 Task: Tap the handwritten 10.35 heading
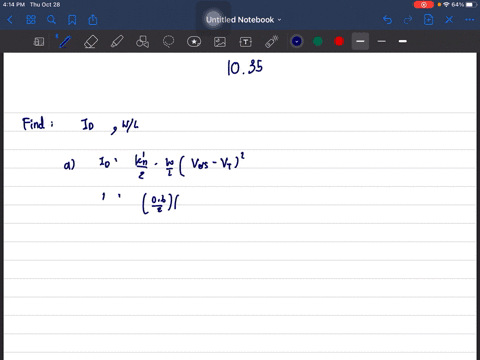pyautogui.click(x=245, y=67)
